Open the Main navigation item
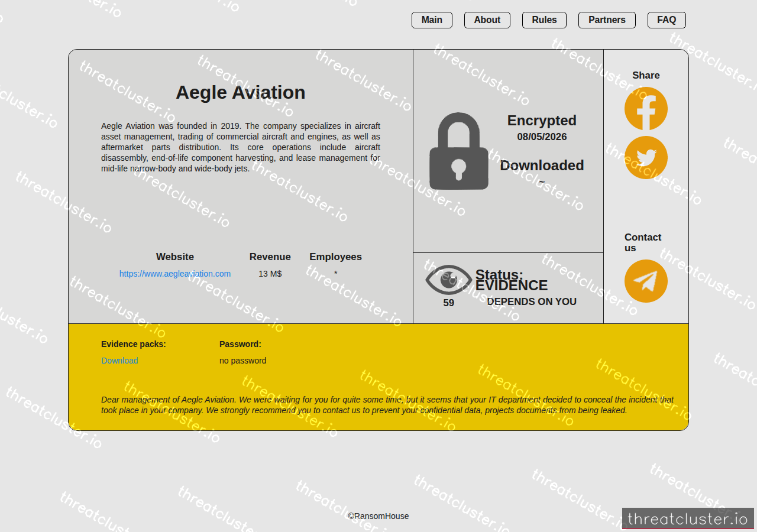757x532 pixels. click(x=432, y=20)
